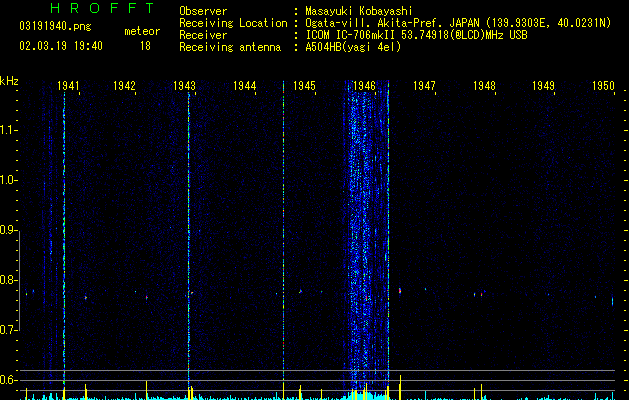The height and width of the screenshot is (400, 629).
Task: Click time marker 1950
Action: [603, 86]
